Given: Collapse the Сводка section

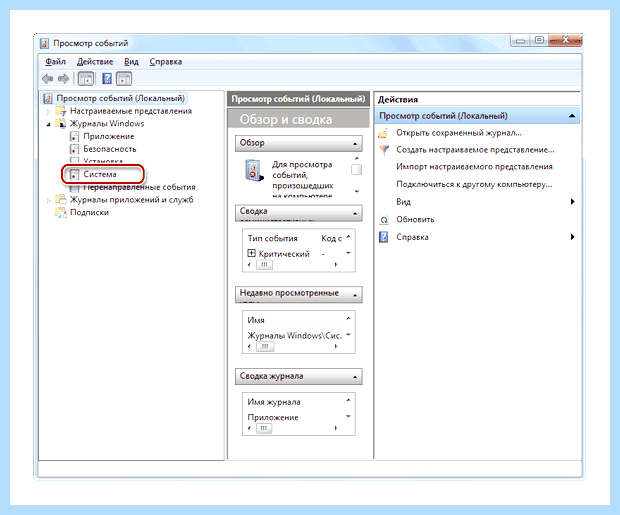Looking at the screenshot, I should click(355, 213).
